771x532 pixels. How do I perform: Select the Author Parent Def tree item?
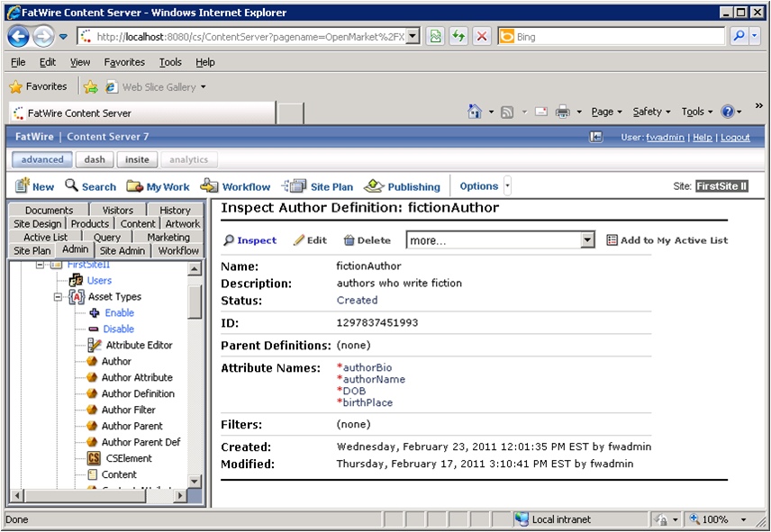coord(141,442)
